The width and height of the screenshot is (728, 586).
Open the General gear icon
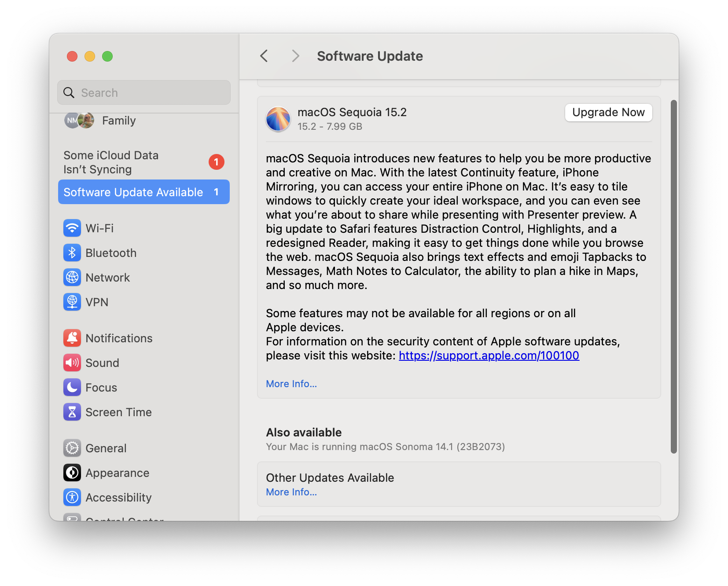pyautogui.click(x=72, y=448)
